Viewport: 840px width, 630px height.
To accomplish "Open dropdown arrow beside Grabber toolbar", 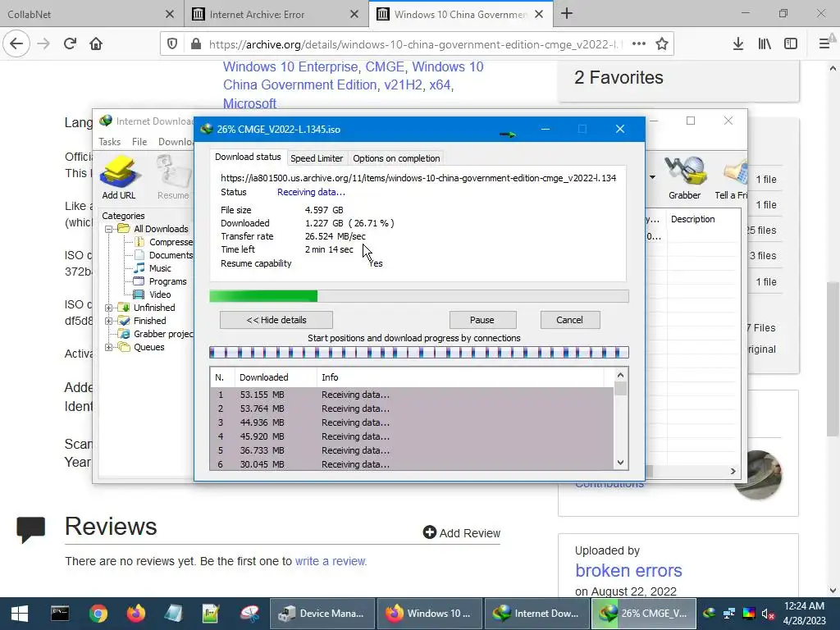I will [x=652, y=177].
